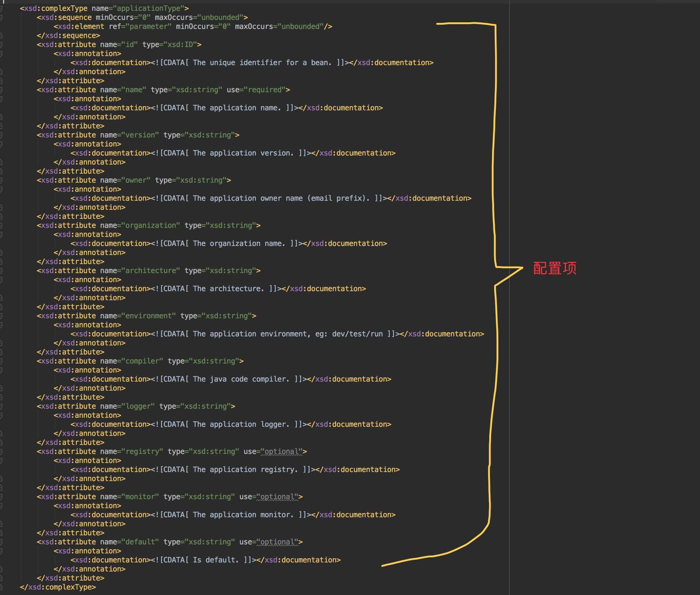Place cursor on "applicationType" name value
The image size is (700, 595).
148,8
